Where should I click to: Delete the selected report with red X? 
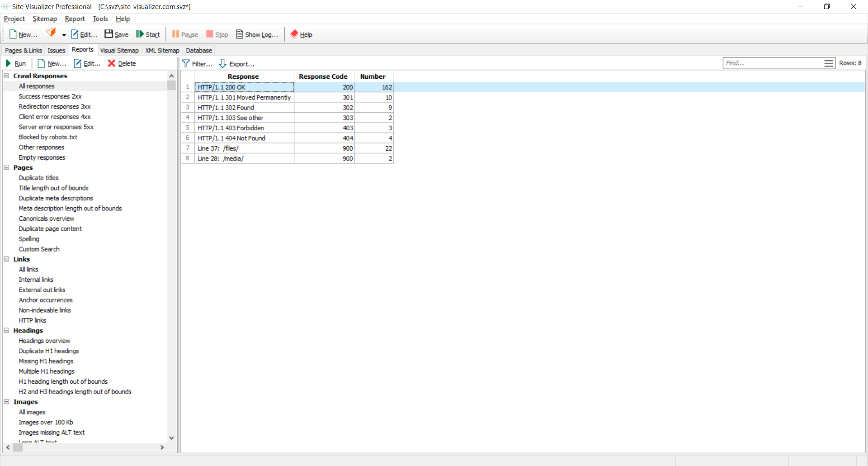(112, 63)
